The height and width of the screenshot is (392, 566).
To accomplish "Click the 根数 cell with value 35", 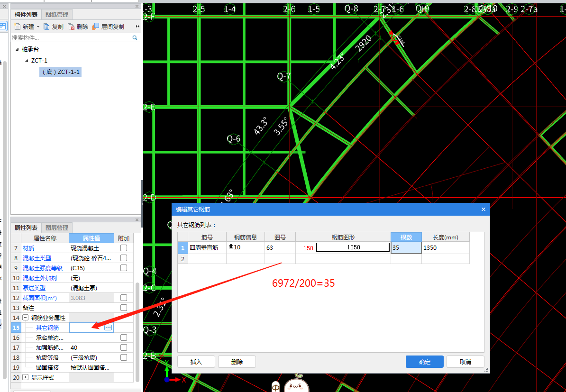I will pyautogui.click(x=406, y=247).
